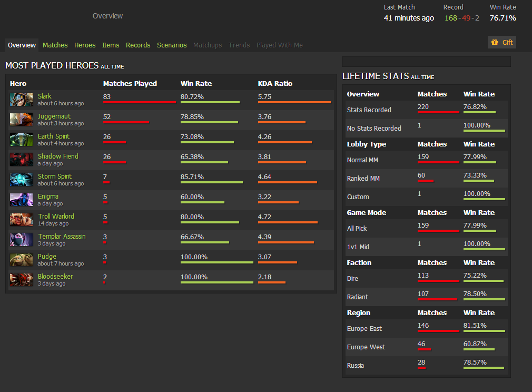Click the Slark hero portrait icon

[21, 100]
